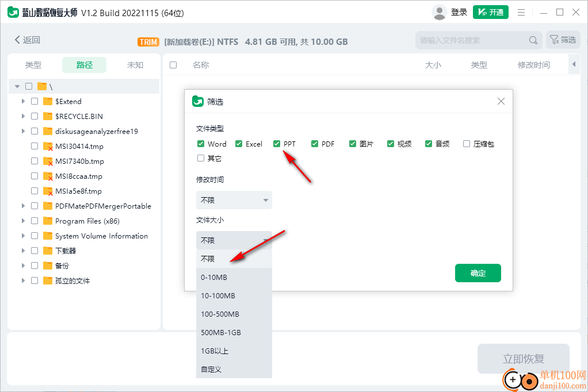Open the VIP 开通 upgrade badge

[x=491, y=13]
